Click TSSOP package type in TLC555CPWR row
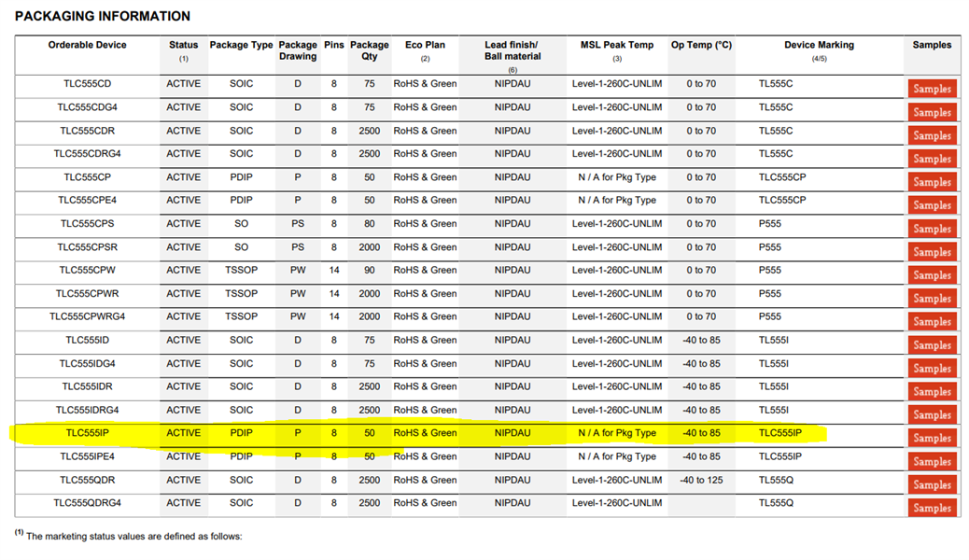969x560 pixels. tap(241, 293)
